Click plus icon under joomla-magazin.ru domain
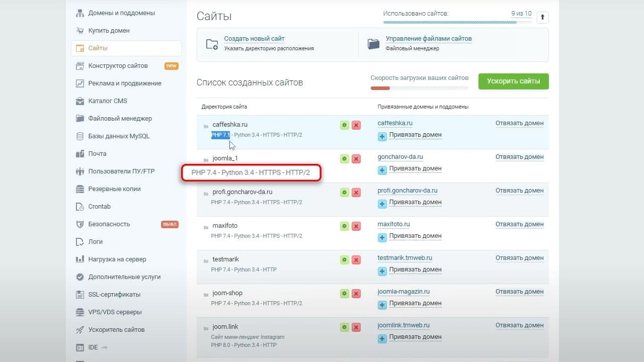 click(382, 305)
